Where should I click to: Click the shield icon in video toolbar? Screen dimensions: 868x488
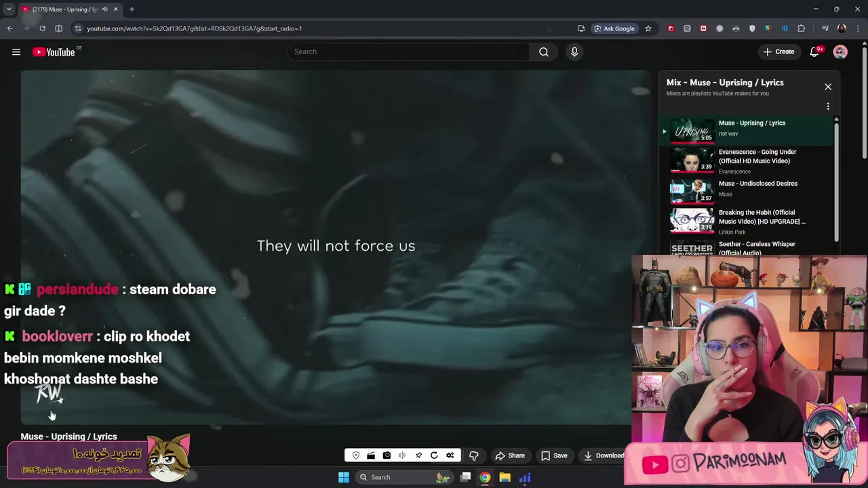tap(356, 455)
